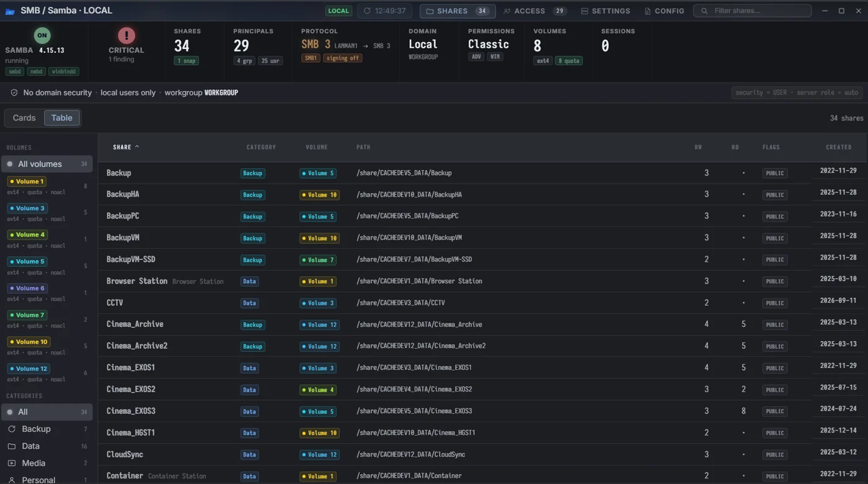The height and width of the screenshot is (484, 868).
Task: Click the 1 snap badge under Shares
Action: pyautogui.click(x=187, y=61)
